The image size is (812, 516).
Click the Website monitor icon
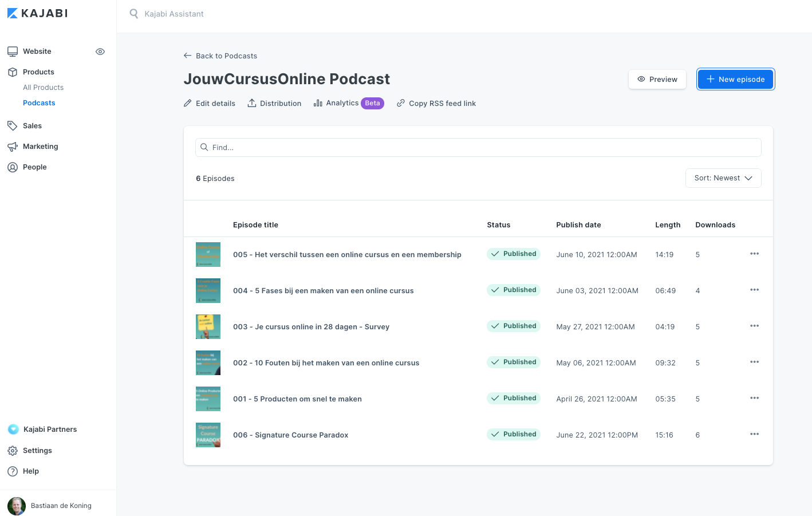pyautogui.click(x=13, y=52)
